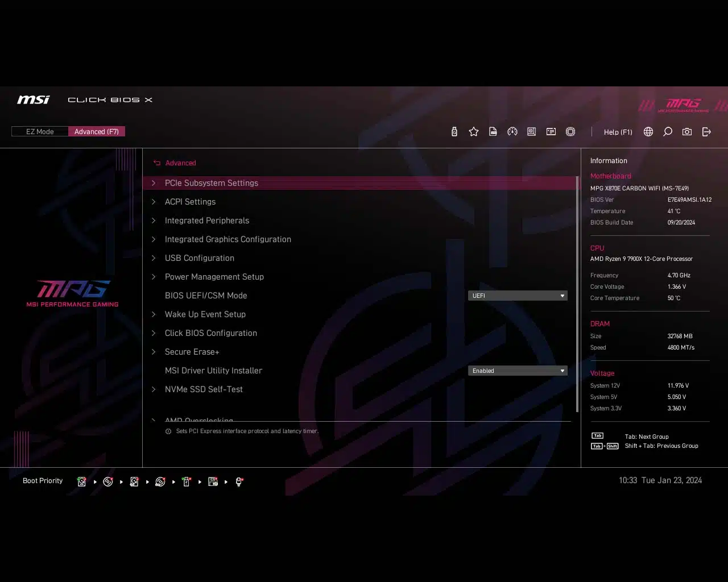The width and height of the screenshot is (728, 582).
Task: Click the BIOS Build Date 09/20/2024
Action: point(681,223)
